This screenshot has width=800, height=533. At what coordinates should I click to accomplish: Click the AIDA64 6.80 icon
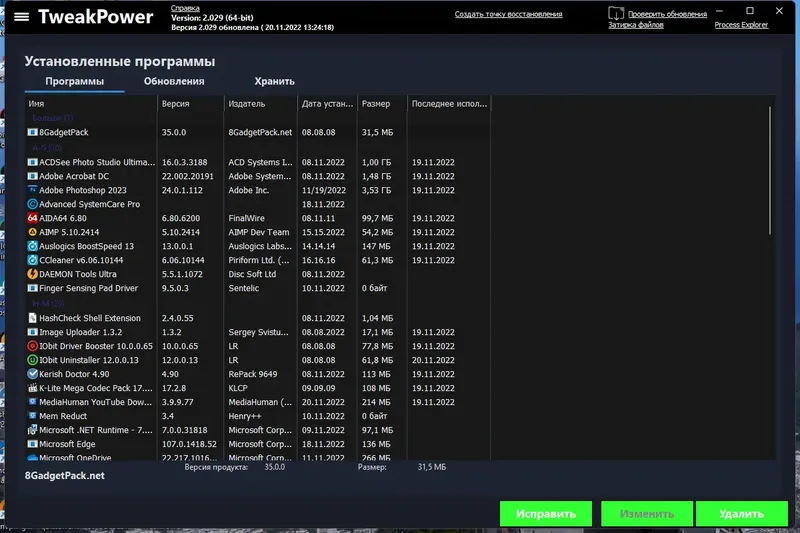tap(33, 218)
